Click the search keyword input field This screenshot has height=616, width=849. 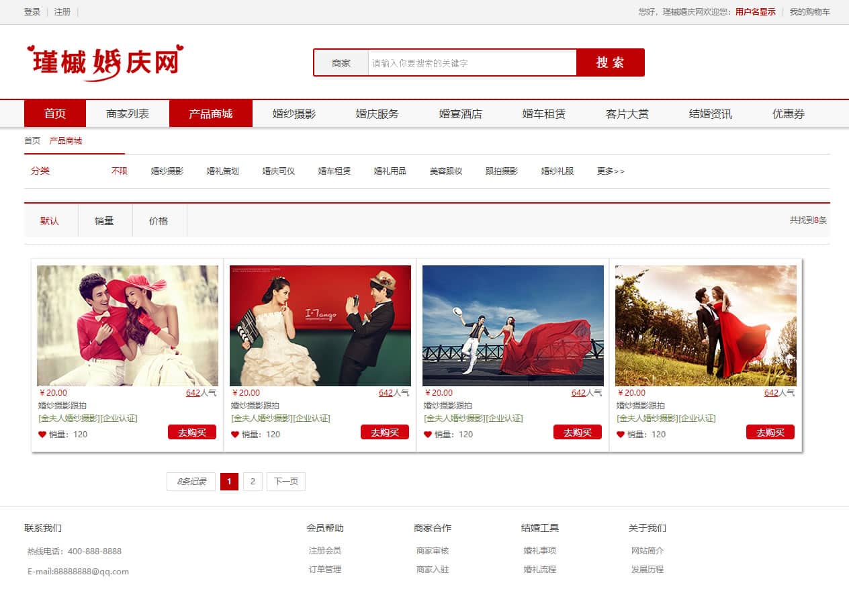pyautogui.click(x=472, y=63)
